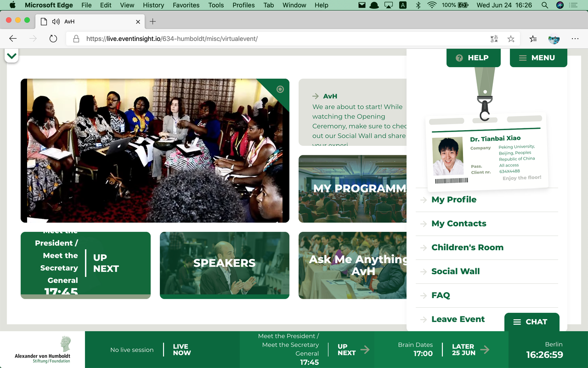Reload the page with refresh icon

53,39
